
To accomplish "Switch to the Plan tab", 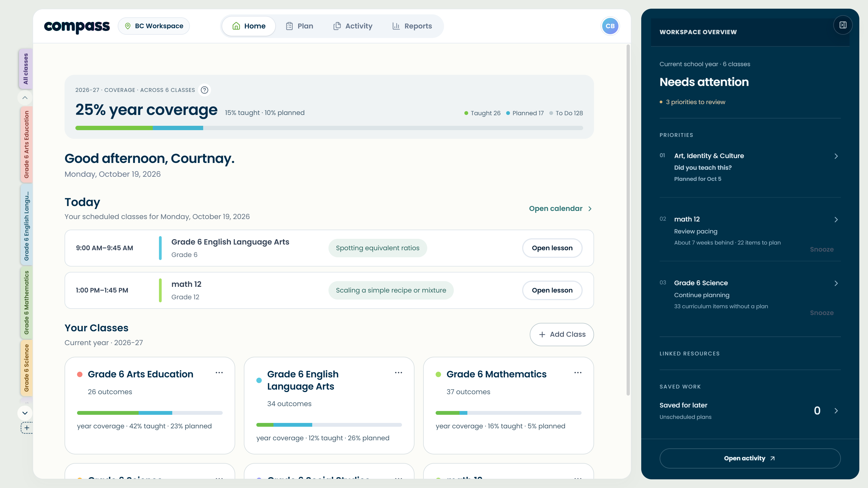I will [x=299, y=26].
